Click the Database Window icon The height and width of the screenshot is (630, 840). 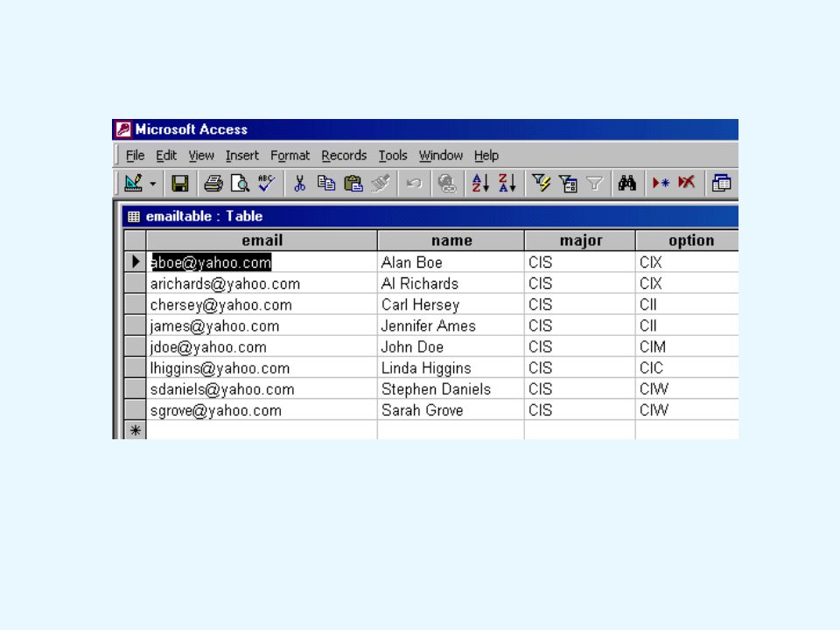pyautogui.click(x=721, y=184)
